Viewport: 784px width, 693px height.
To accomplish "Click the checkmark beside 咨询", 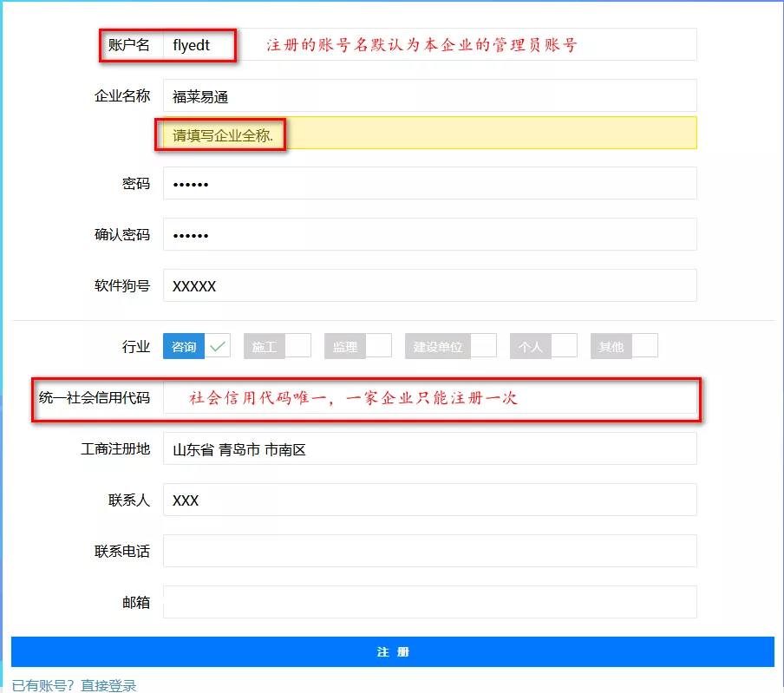I will tap(218, 346).
